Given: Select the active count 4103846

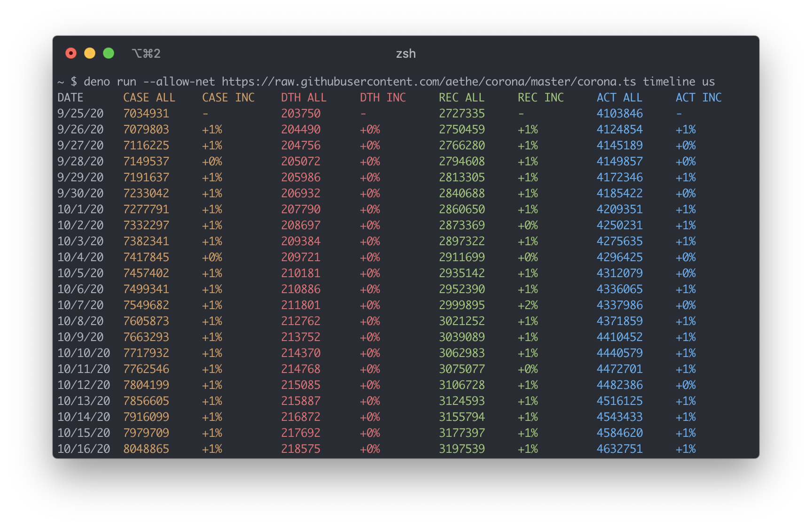Looking at the screenshot, I should 620,114.
